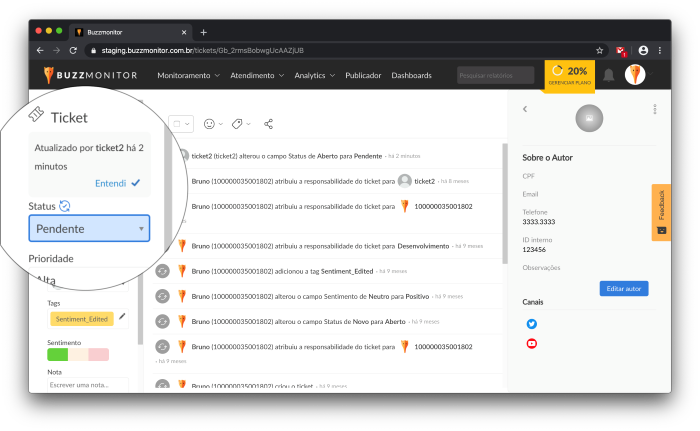Open the Monitoramento menu

pyautogui.click(x=188, y=75)
